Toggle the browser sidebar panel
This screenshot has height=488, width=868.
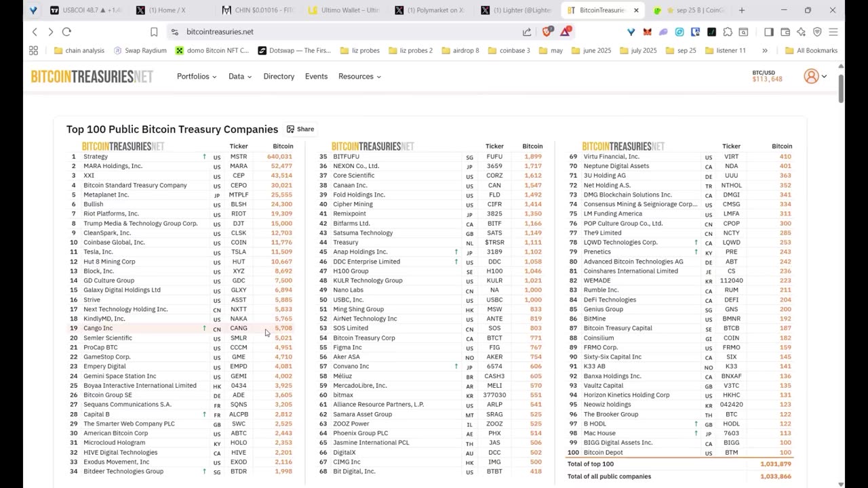pos(768,32)
